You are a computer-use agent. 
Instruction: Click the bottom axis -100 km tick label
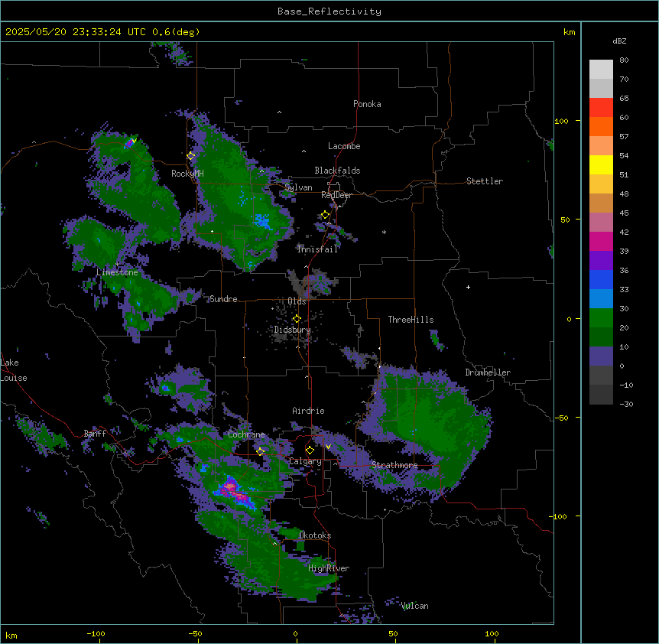click(x=96, y=633)
